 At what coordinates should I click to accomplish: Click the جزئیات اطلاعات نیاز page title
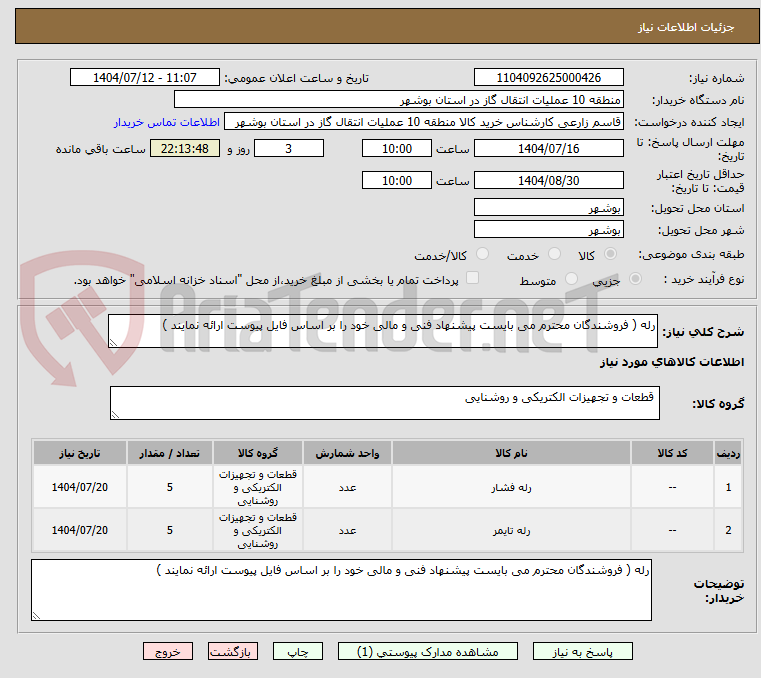[685, 27]
